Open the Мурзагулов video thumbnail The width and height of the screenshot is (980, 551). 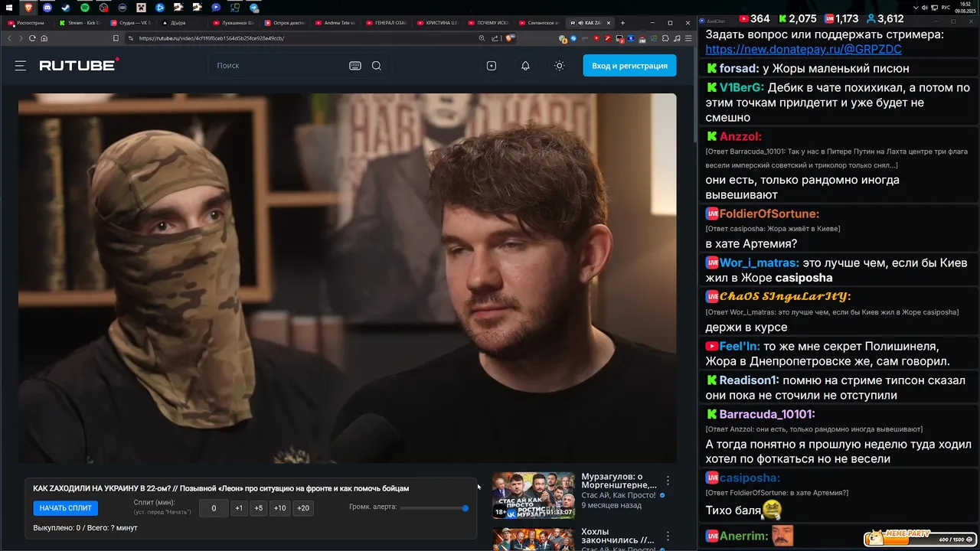click(x=534, y=495)
